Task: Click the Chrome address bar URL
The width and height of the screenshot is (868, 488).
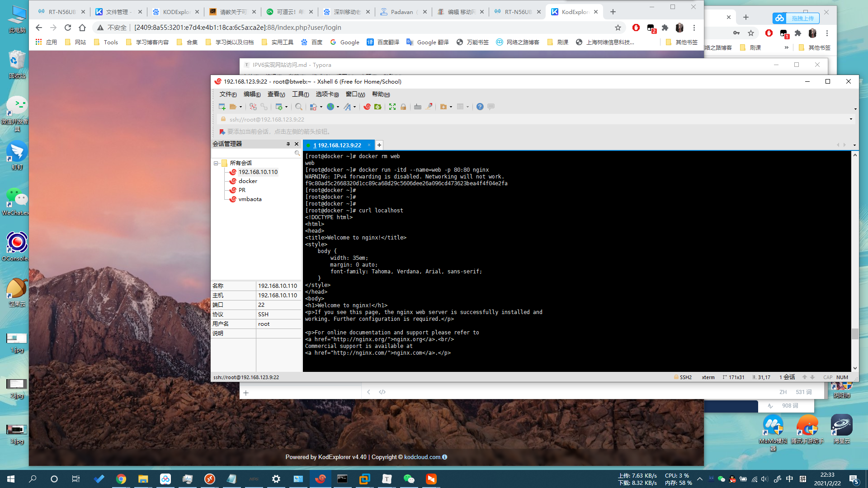Action: click(237, 28)
